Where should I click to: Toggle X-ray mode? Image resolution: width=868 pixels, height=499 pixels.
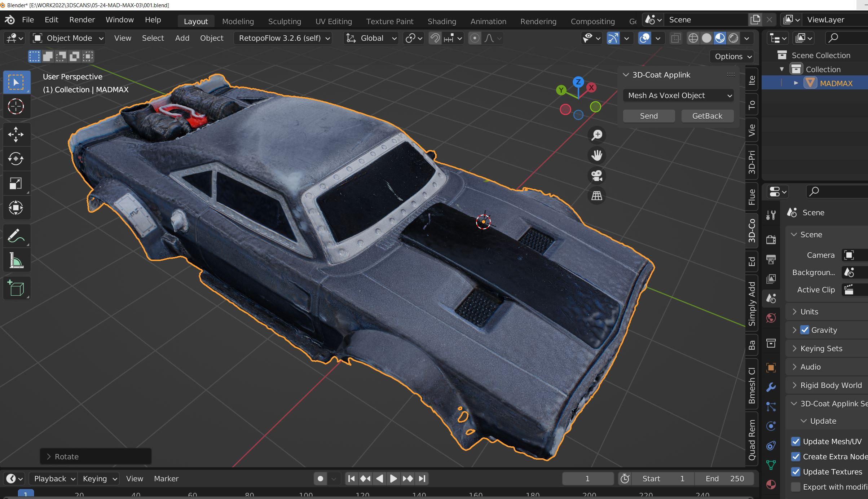pos(676,38)
